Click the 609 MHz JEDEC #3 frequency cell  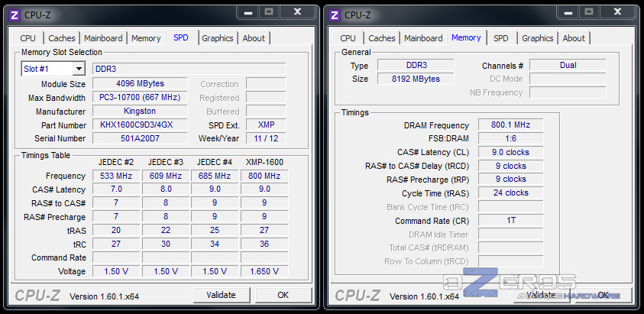click(x=166, y=176)
